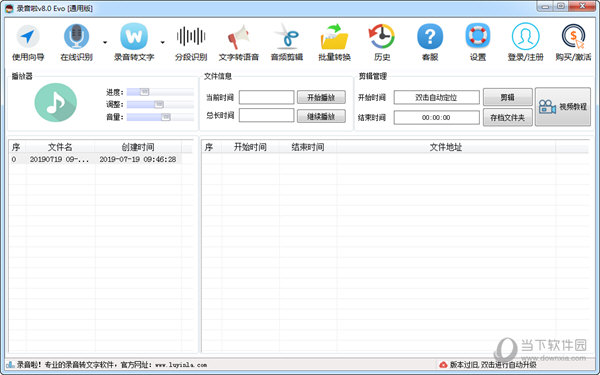Open the 设置 lifebuoy settings icon

pyautogui.click(x=478, y=36)
